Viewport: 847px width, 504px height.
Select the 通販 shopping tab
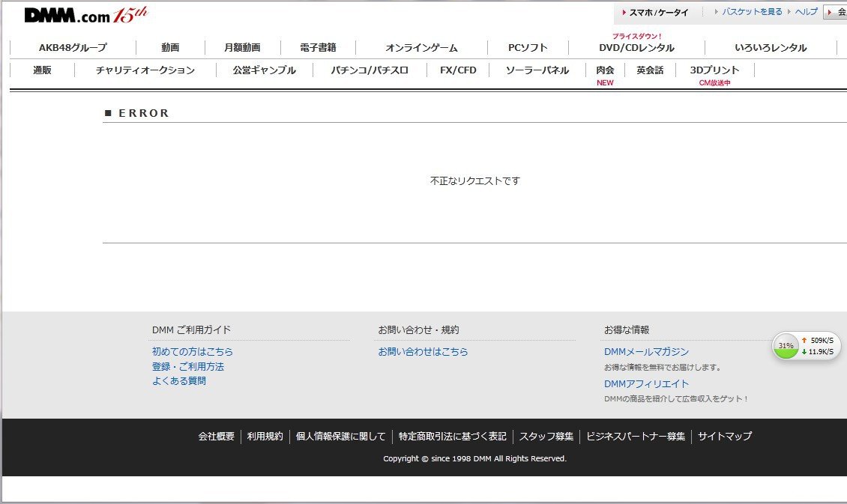click(x=43, y=70)
